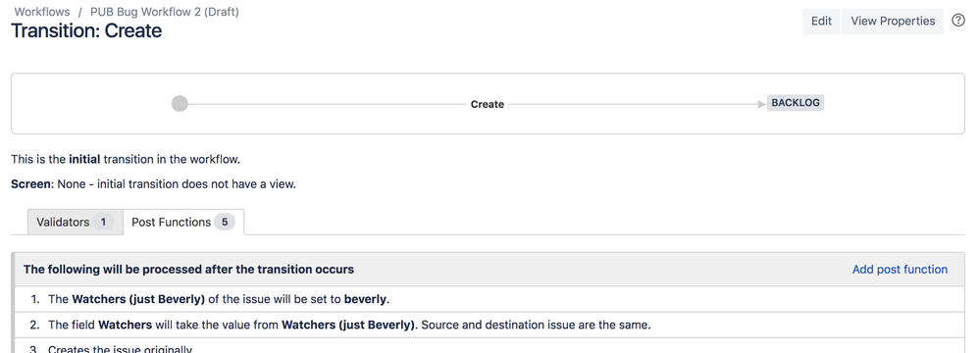This screenshot has height=353, width=980.
Task: Select the Post Functions tab
Action: pos(183,222)
